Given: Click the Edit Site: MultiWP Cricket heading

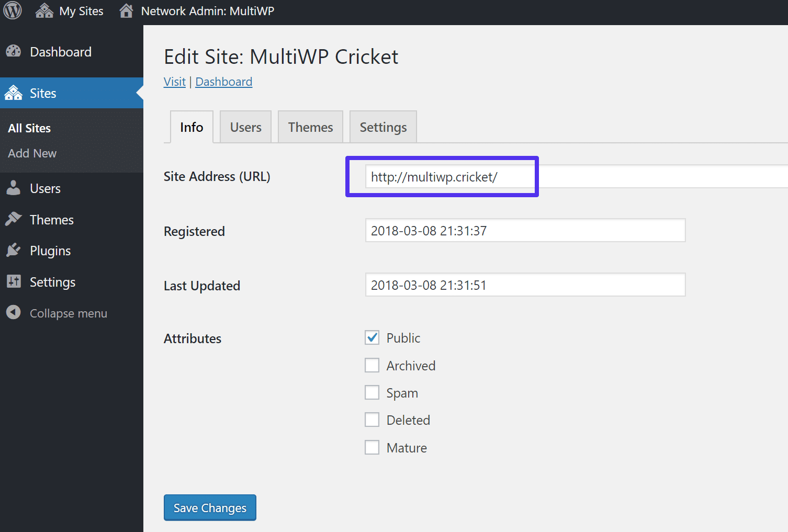Looking at the screenshot, I should [x=281, y=56].
